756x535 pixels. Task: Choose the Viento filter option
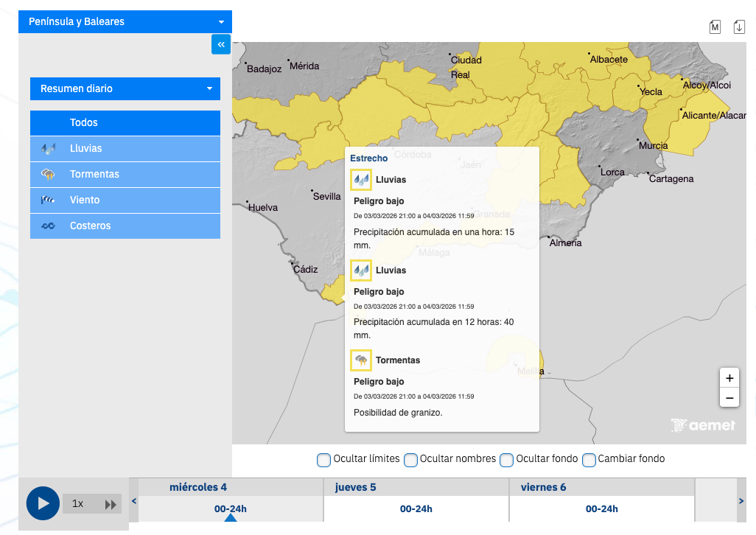(x=125, y=200)
